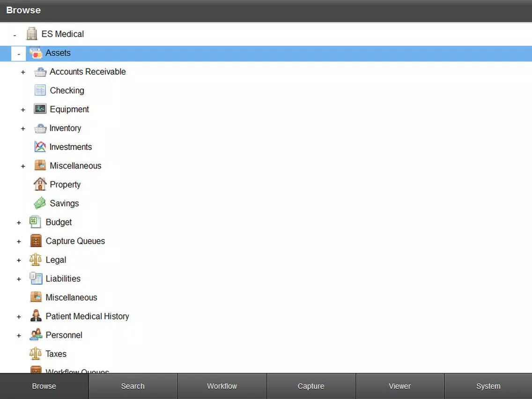Open the Workflow tab
The width and height of the screenshot is (532, 399).
pos(222,386)
